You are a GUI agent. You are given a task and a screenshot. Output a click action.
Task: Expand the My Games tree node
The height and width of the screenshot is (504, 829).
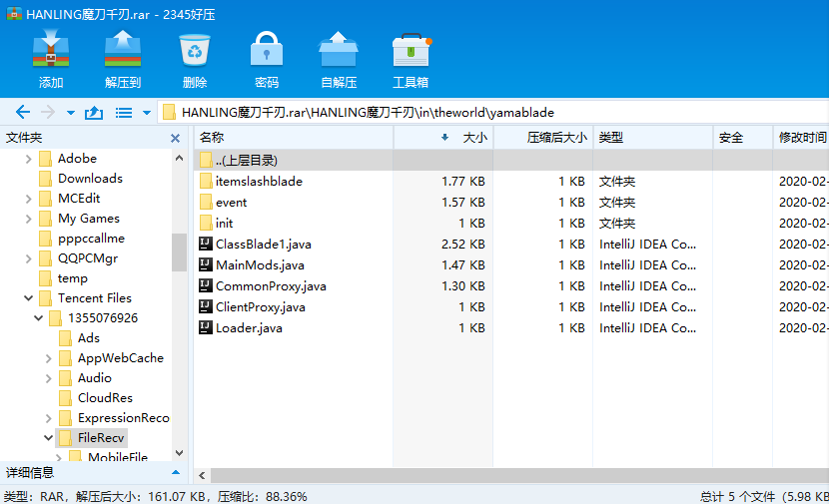pos(29,219)
